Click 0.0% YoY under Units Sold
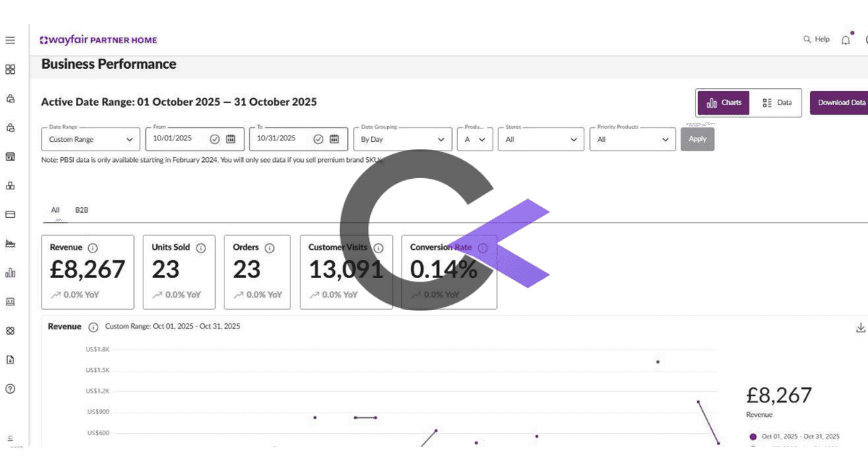 pos(176,295)
